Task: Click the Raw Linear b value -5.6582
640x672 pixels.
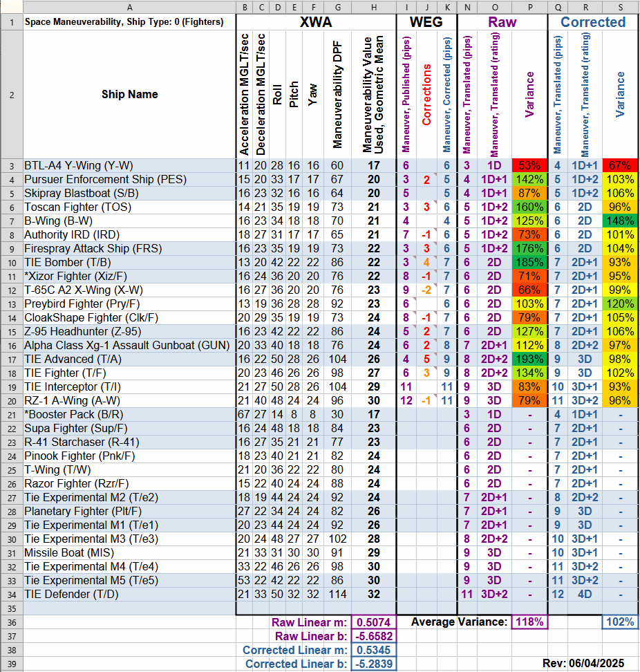Action: 373,636
